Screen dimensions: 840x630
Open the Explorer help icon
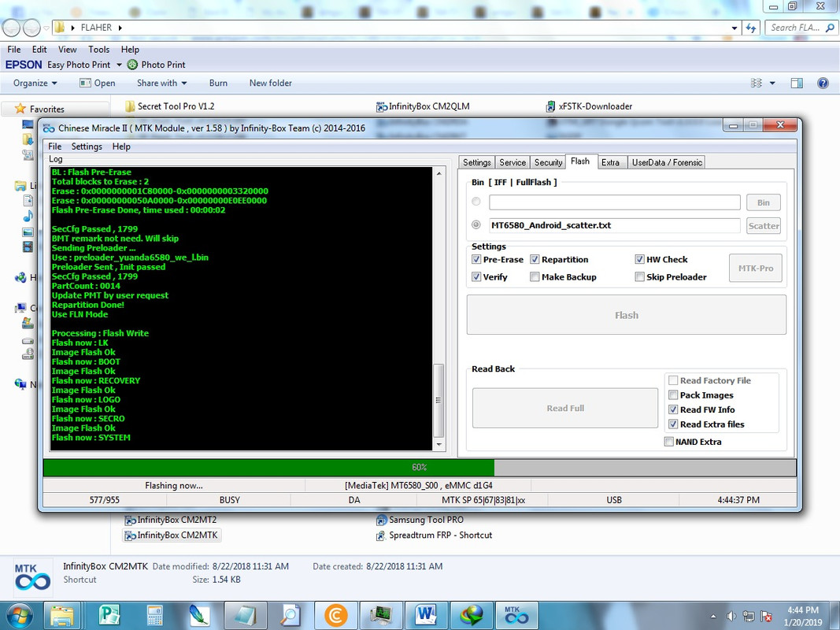click(x=823, y=83)
